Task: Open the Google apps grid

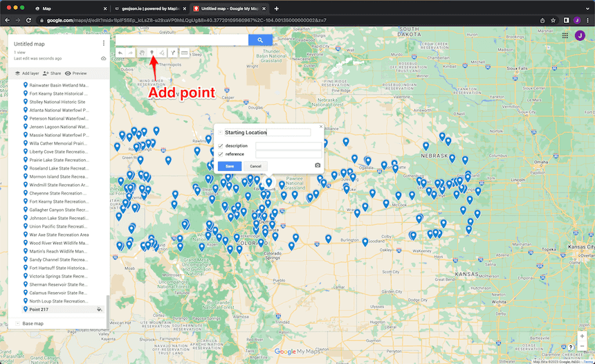Action: coord(565,35)
